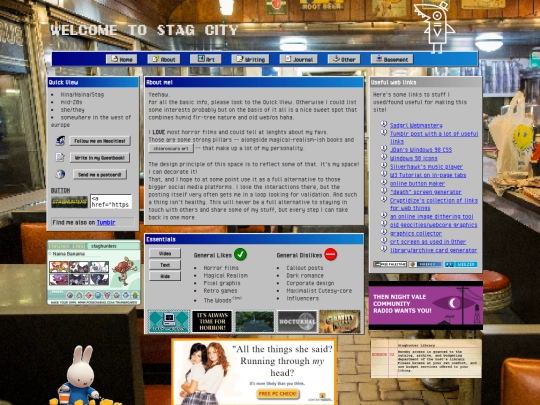Select the Text tab in Essentials
Screen dimensions: 540x405
point(165,265)
